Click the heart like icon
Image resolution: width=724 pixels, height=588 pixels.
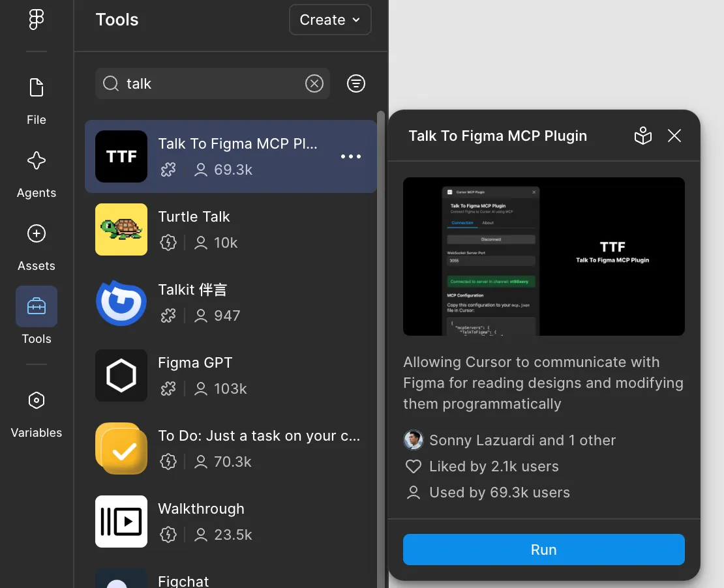coord(414,467)
